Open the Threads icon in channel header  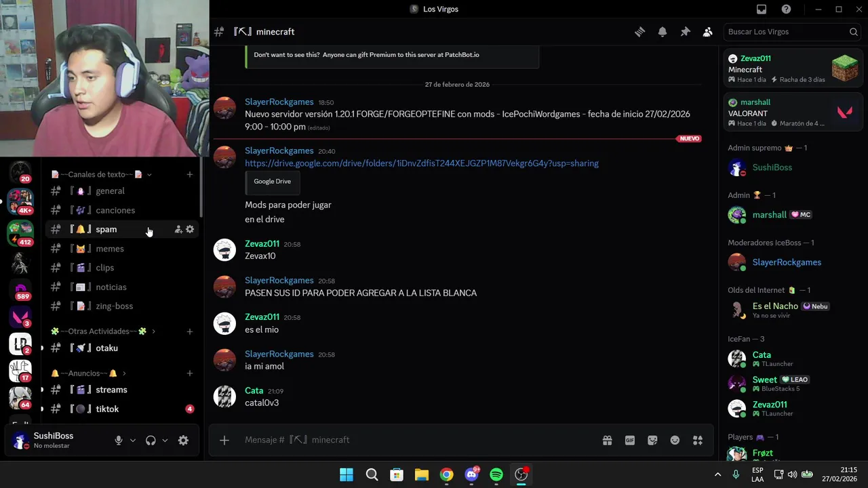point(639,32)
